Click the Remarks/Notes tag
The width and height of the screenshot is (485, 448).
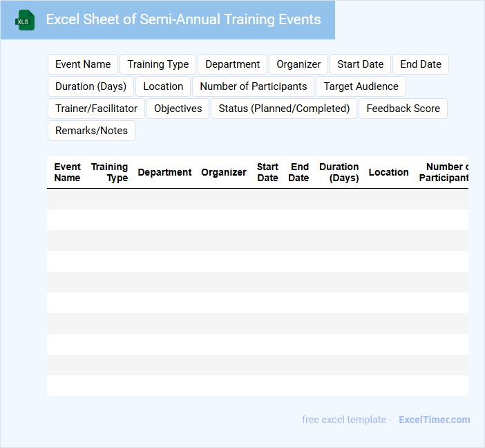(x=91, y=131)
